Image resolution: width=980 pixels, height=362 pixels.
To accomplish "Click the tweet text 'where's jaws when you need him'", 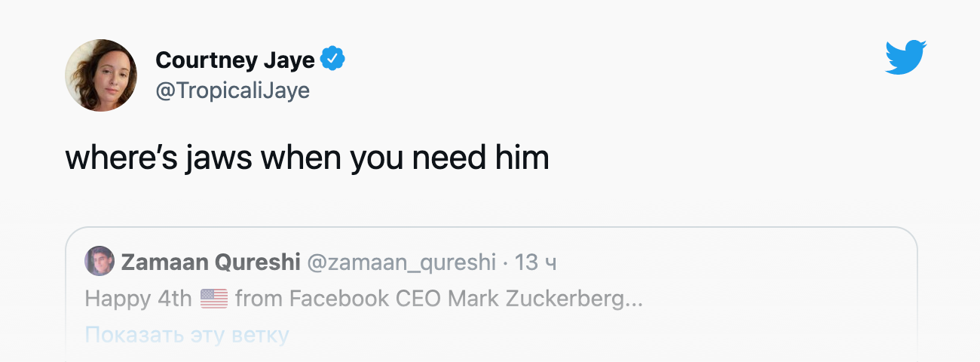I will tap(307, 158).
